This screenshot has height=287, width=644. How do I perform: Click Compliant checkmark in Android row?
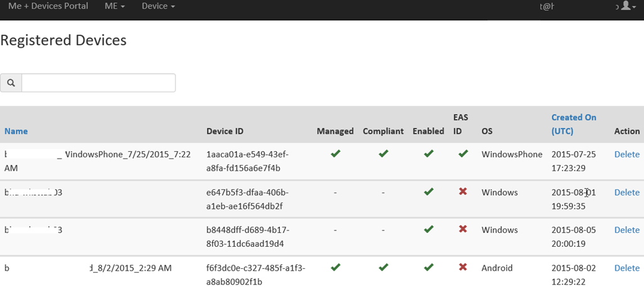[x=383, y=267]
